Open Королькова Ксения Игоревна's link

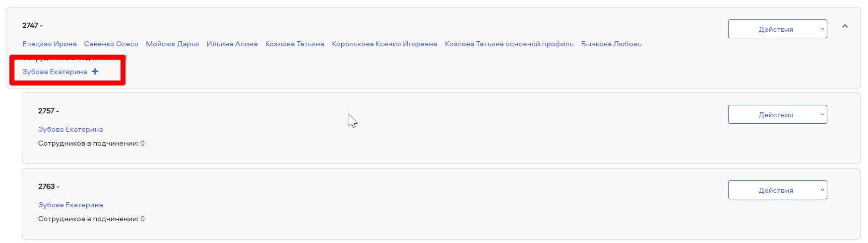384,44
